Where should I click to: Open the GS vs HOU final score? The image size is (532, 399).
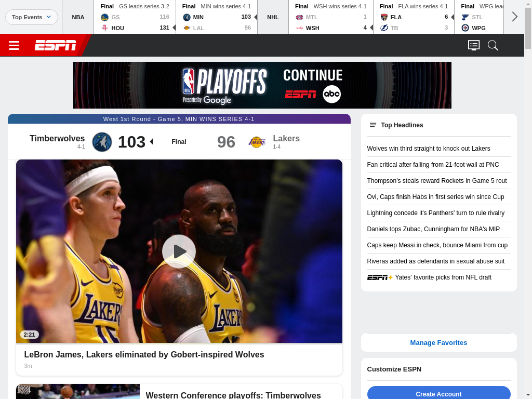135,17
